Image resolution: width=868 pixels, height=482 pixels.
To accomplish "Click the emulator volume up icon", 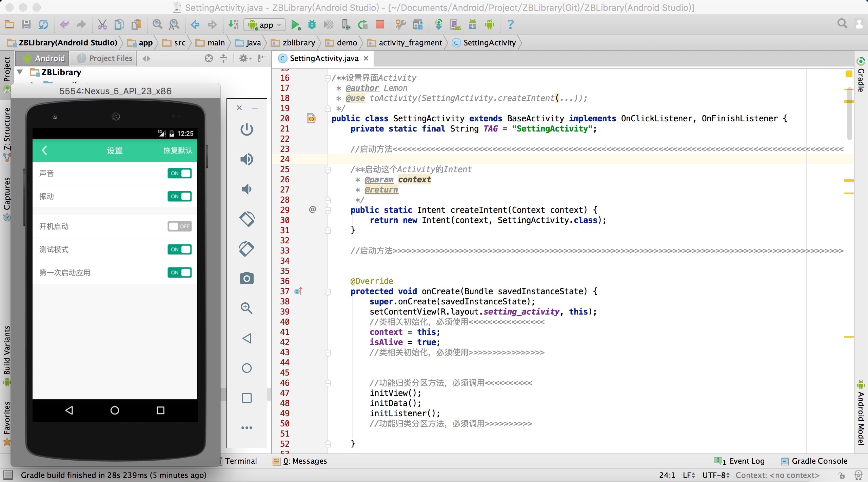I will [246, 159].
